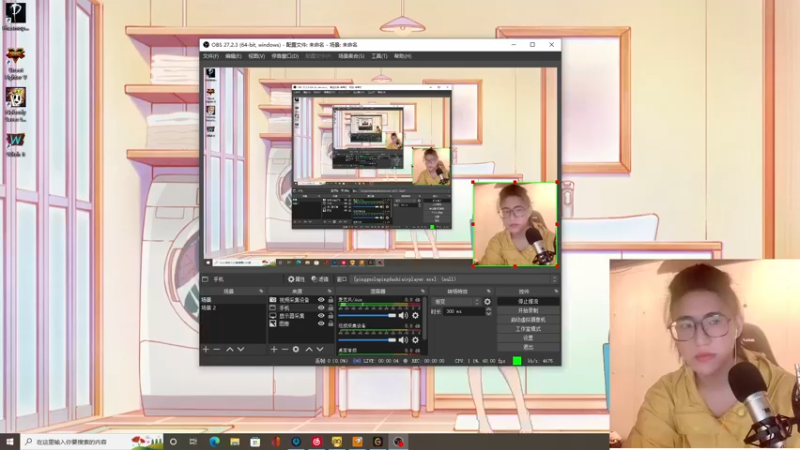
Task: Remove the selected source with the minus icon
Action: click(x=285, y=349)
